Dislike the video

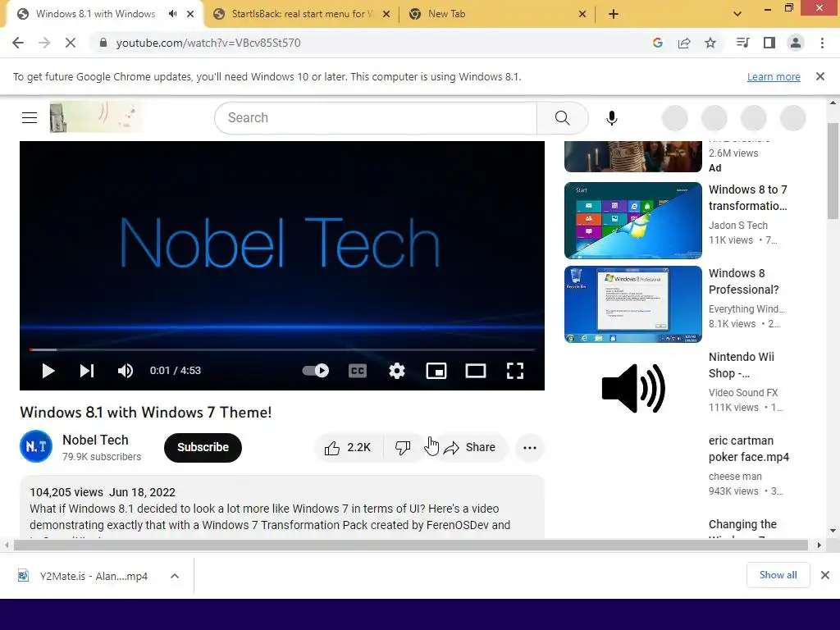tap(403, 448)
